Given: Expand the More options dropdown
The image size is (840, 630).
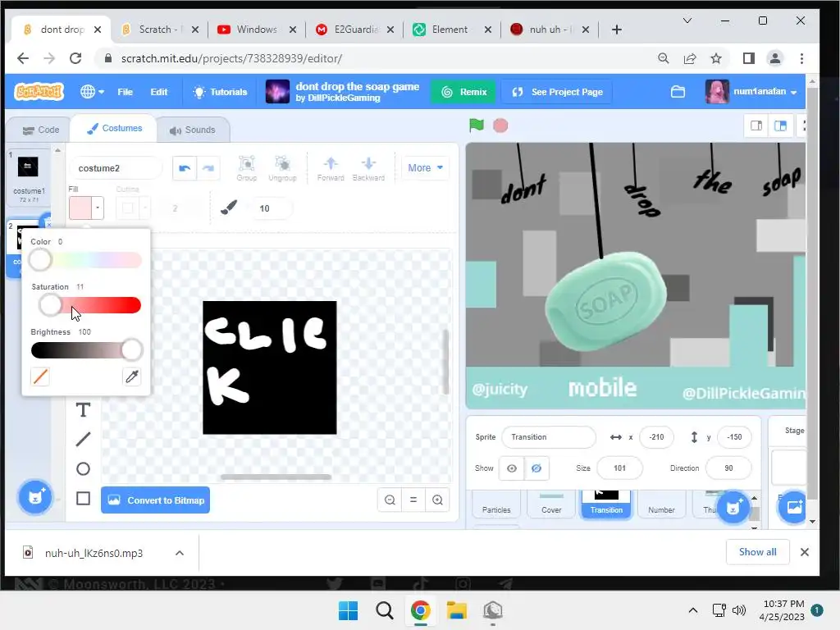Looking at the screenshot, I should click(x=426, y=167).
